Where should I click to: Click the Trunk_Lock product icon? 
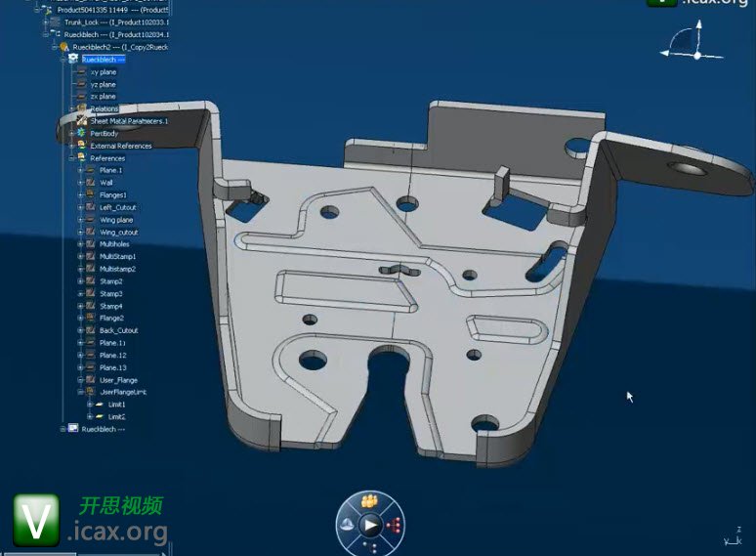(x=56, y=22)
